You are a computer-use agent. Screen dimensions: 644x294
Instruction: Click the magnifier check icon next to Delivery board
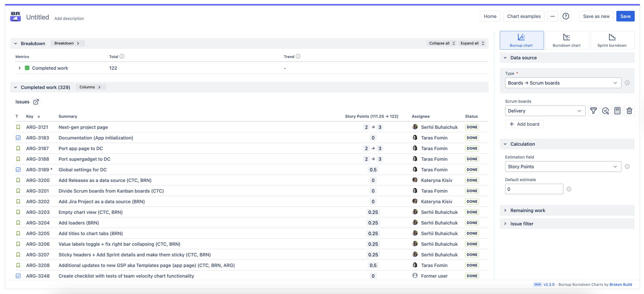coord(605,111)
